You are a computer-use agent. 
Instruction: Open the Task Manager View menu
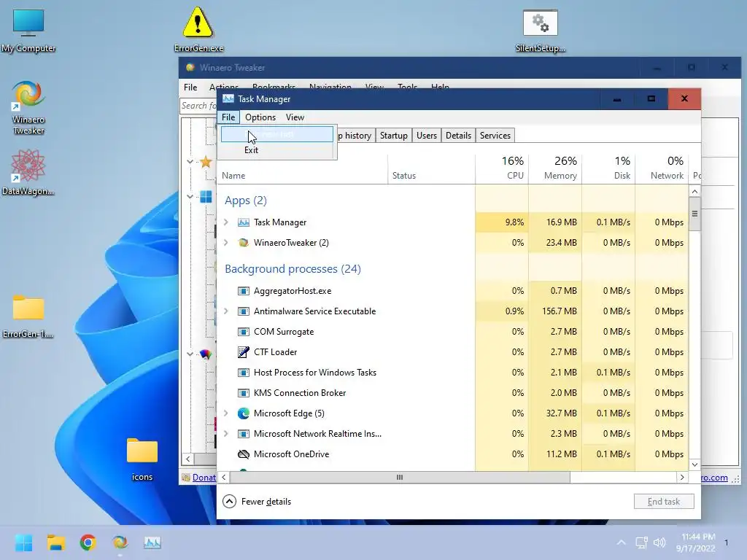pos(295,117)
